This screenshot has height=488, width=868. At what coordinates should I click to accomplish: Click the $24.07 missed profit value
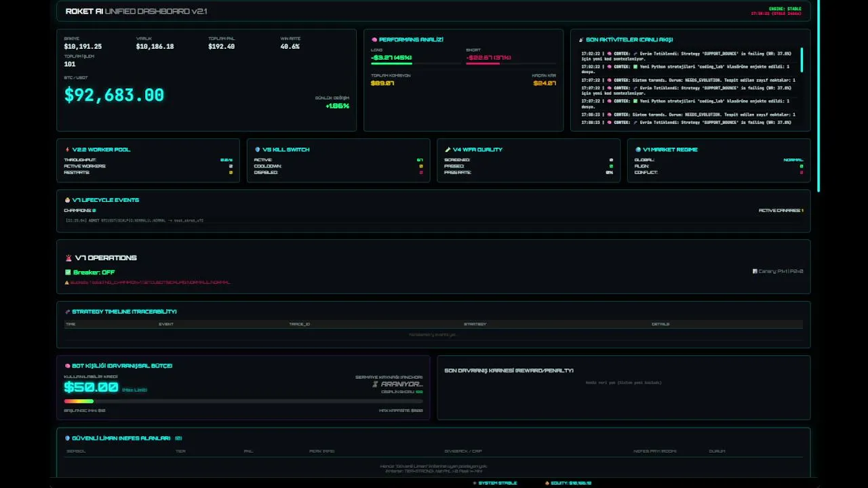545,83
